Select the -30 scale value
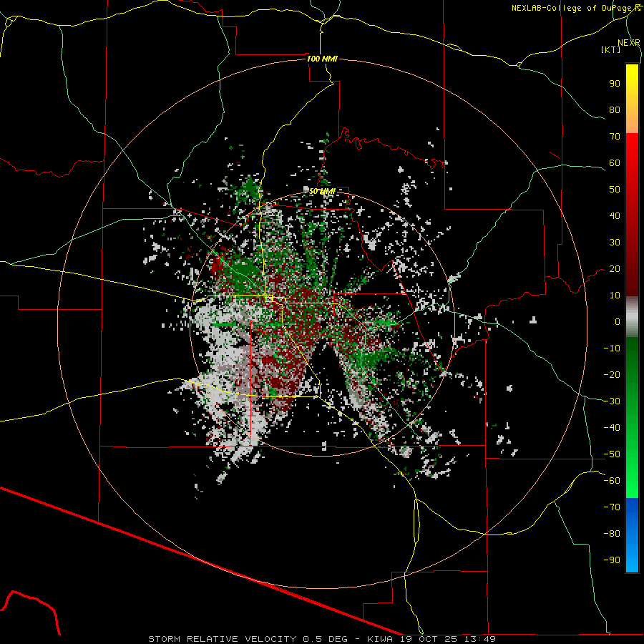644x644 pixels. pos(612,401)
